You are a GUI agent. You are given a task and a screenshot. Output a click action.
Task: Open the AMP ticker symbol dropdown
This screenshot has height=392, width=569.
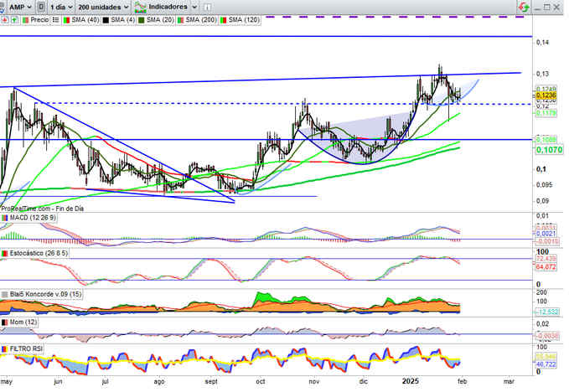point(19,6)
